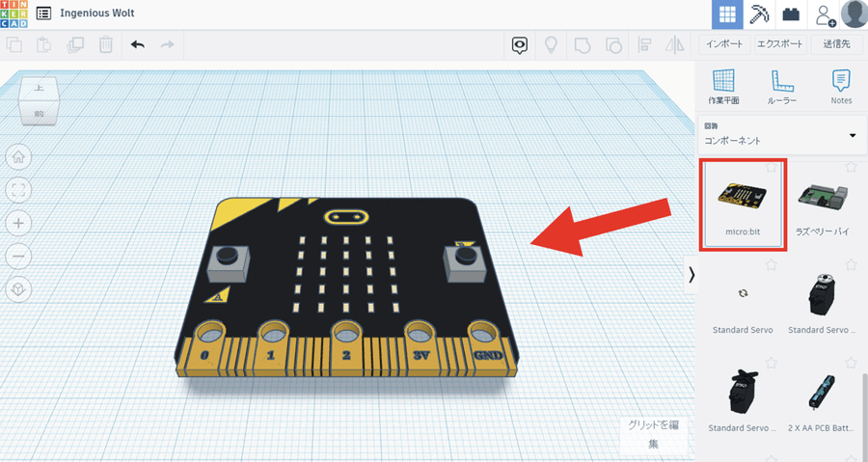
Task: Favorite the 2 X AA PCB Batt star
Action: point(851,363)
